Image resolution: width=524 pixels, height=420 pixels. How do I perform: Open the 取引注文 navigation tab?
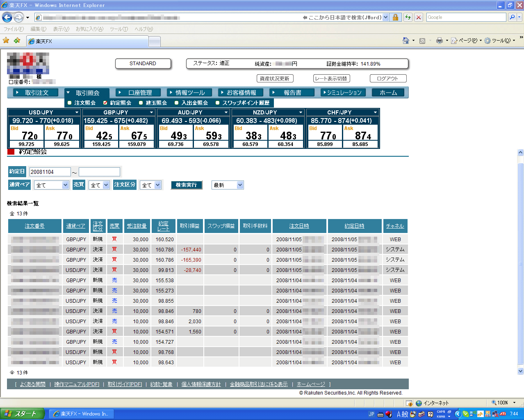pyautogui.click(x=36, y=93)
